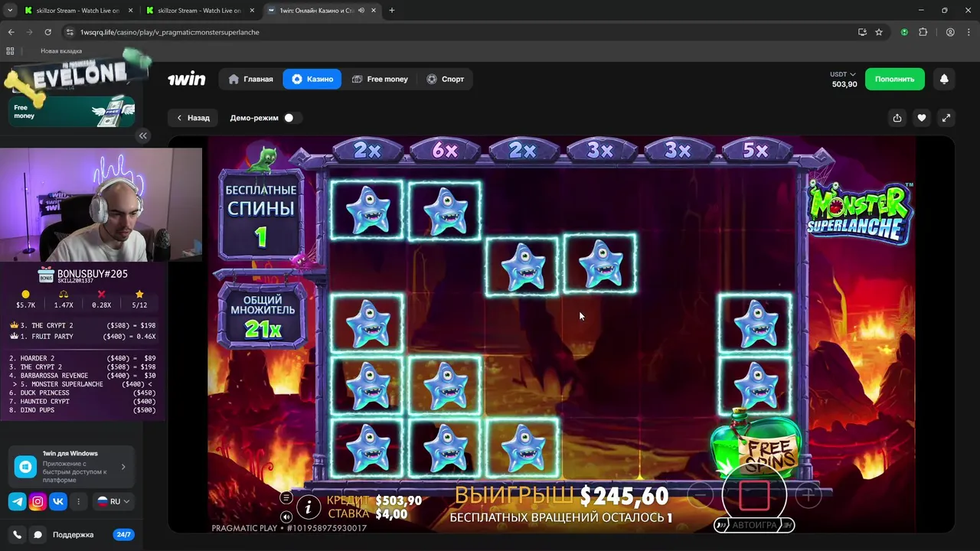Screen dimensions: 980x551
Task: Click the Общий множитель 21x panel
Action: pyautogui.click(x=262, y=315)
